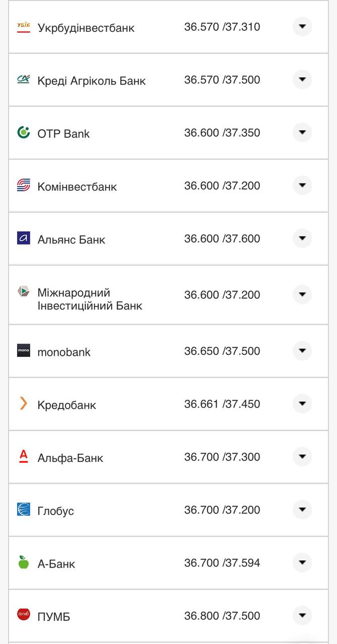Expand the Альфа-Банк row

[302, 456]
